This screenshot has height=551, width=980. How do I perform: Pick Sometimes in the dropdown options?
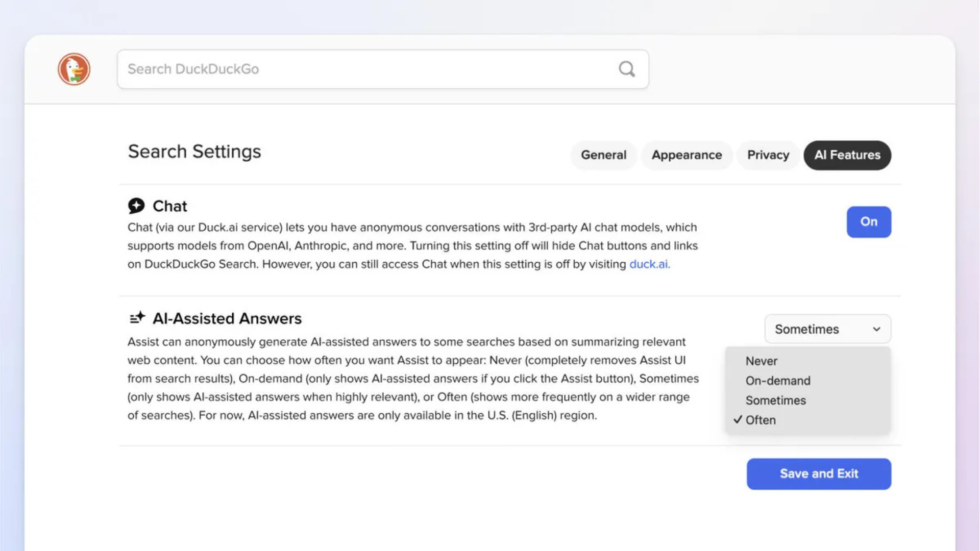tap(775, 400)
